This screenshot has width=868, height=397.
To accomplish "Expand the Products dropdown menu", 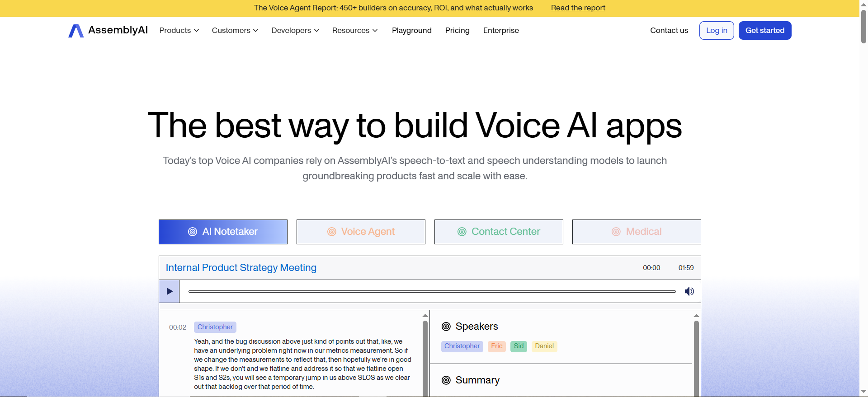I will click(179, 30).
